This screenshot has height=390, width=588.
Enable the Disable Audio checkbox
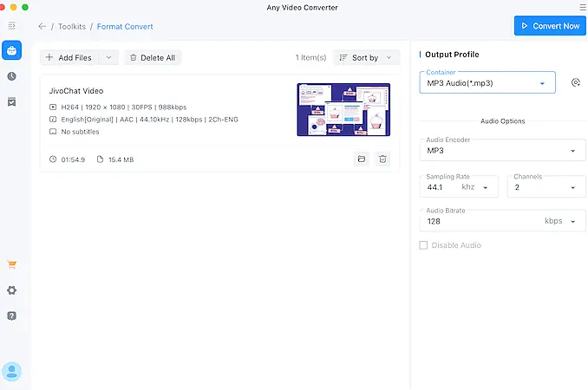tap(423, 245)
